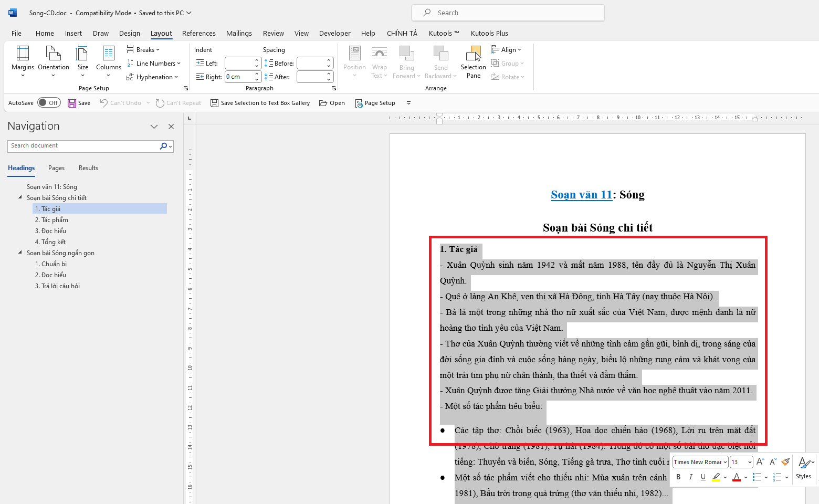The image size is (819, 504).
Task: Toggle Bold in mini toolbar
Action: point(678,477)
